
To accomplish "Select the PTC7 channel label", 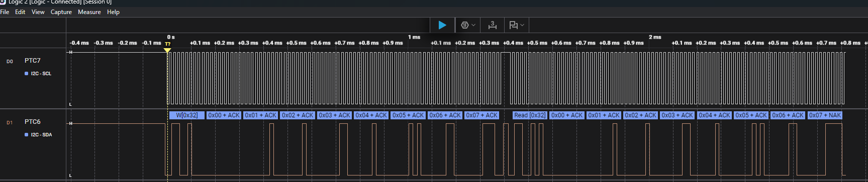I will 32,60.
